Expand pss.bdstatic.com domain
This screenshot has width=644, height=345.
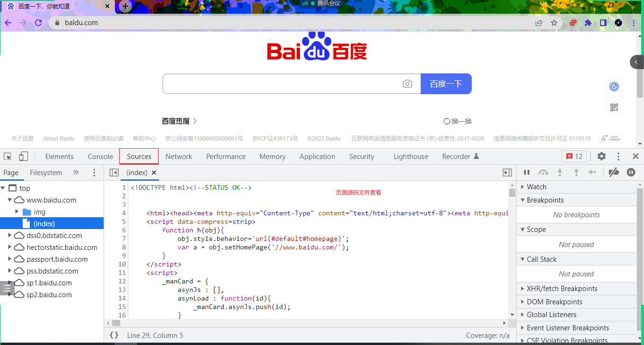click(10, 271)
